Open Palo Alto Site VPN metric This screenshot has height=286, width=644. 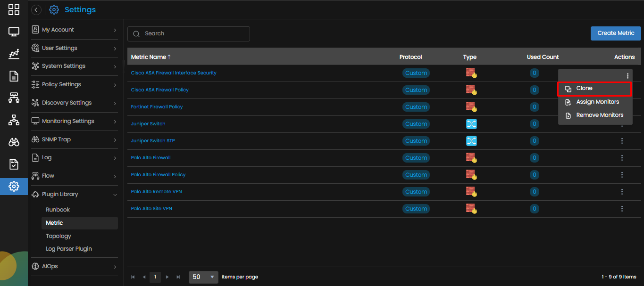click(151, 209)
